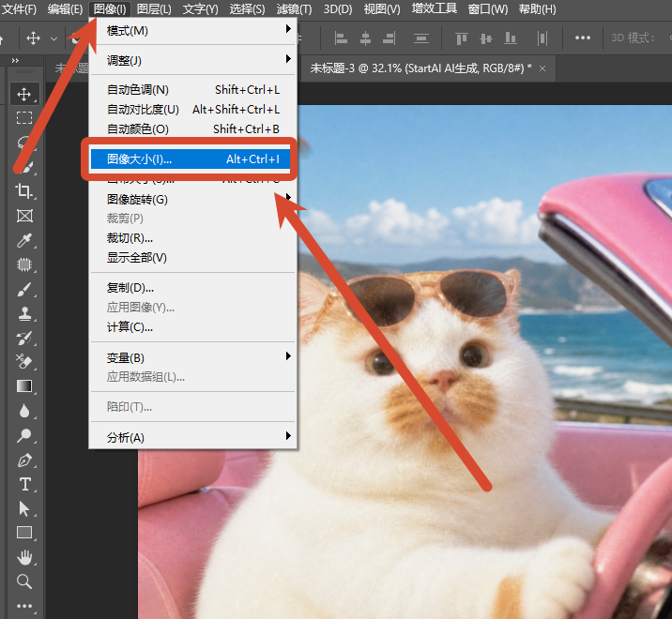
Task: Select the Spot Healing Brush tool
Action: [x=24, y=264]
